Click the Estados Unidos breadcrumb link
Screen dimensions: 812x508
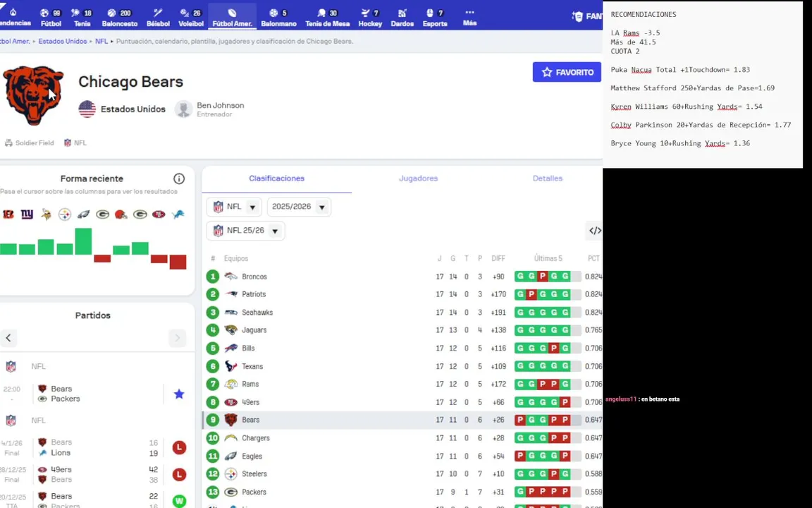click(x=63, y=41)
